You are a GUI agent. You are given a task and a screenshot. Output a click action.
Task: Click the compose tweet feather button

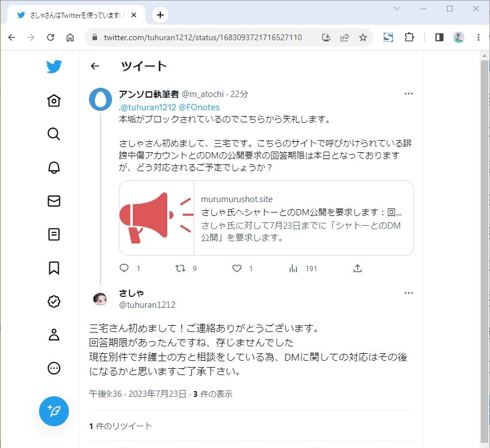coord(54,411)
